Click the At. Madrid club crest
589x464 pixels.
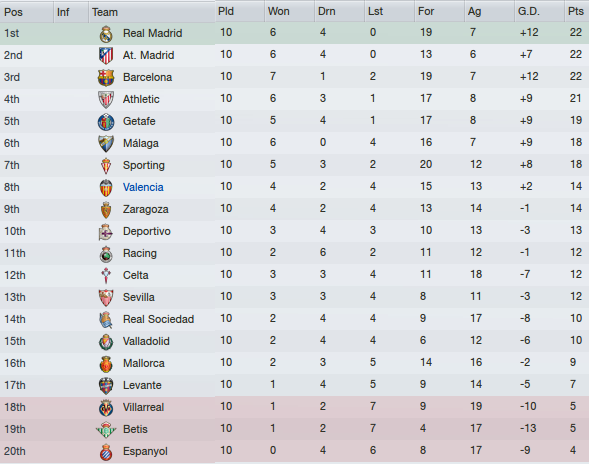click(106, 56)
